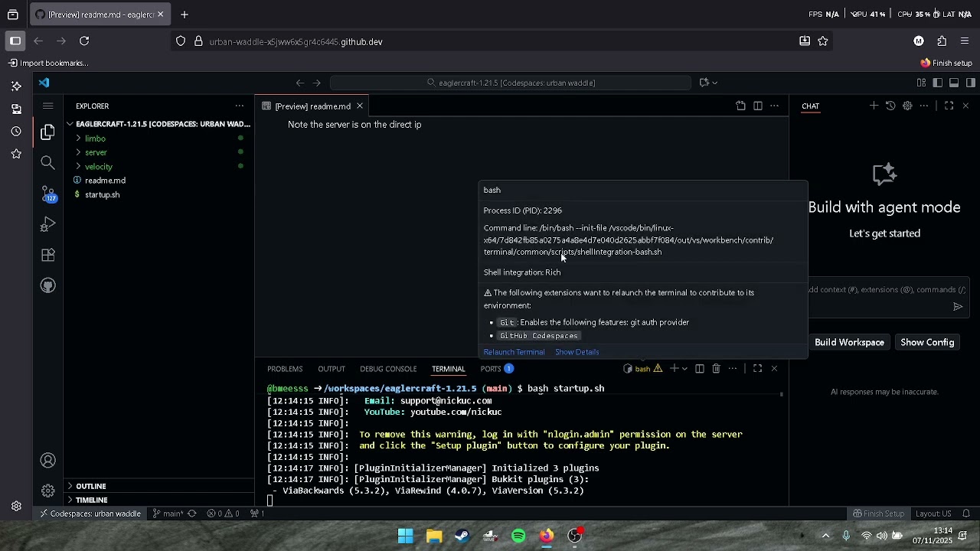
Task: Click Finish setup in bookmarks bar
Action: [x=946, y=63]
